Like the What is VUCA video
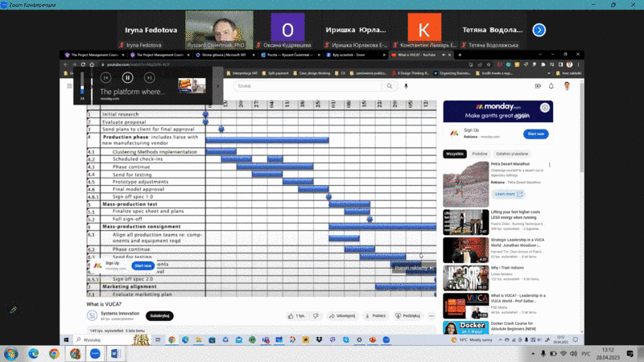The height and width of the screenshot is (362, 644). 297,316
